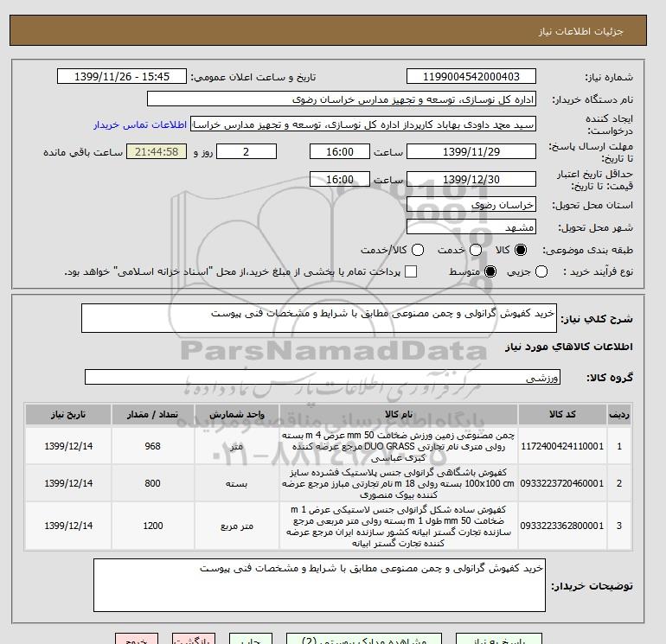666x644 pixels.
Task: Click the بازگشت back button
Action: [194, 640]
